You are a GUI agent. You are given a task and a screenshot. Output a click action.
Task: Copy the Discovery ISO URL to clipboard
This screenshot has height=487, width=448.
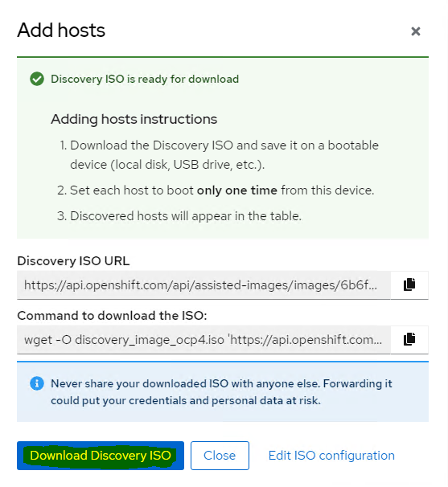pos(409,284)
